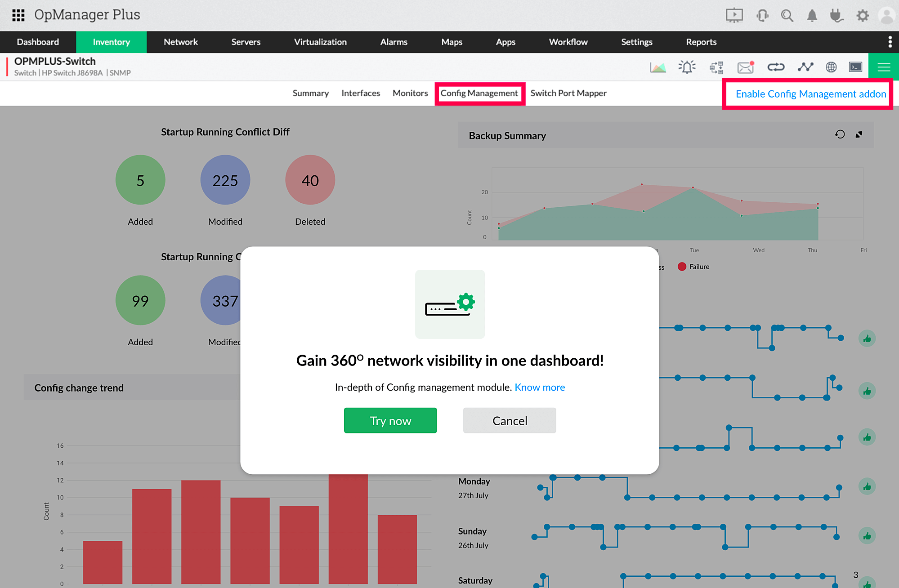Open the device graphs chart icon
The image size is (899, 588).
[x=658, y=67]
